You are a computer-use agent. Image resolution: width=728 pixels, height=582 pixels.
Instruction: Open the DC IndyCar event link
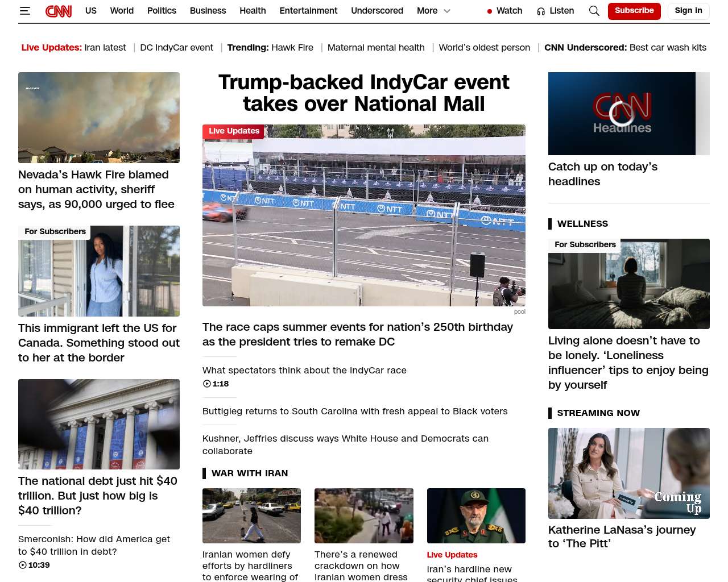click(x=176, y=48)
